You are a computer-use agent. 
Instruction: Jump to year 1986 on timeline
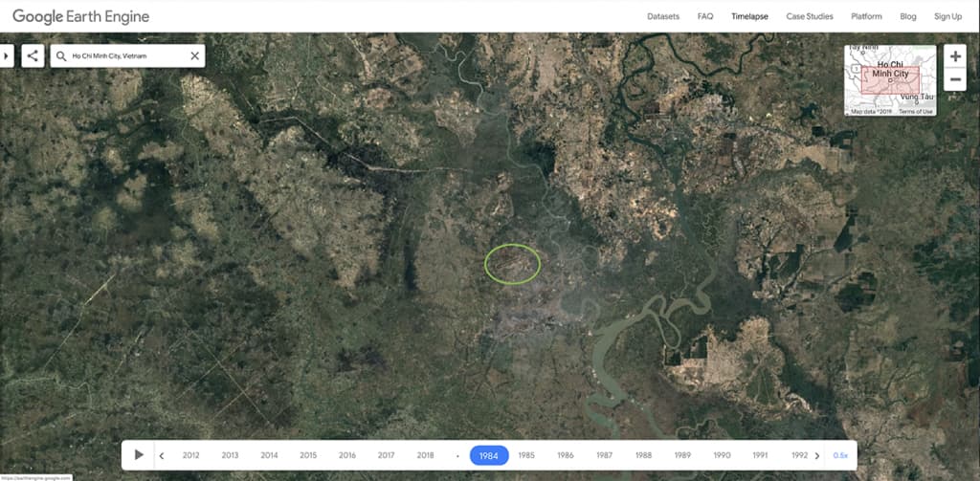coord(566,455)
